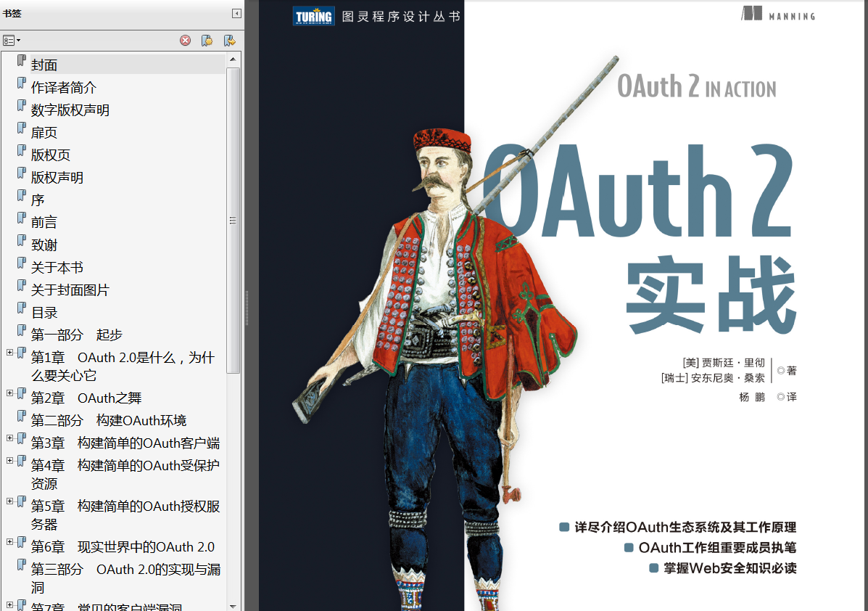The image size is (868, 611).
Task: Click bookmark icon beside 封面
Action: pos(22,60)
